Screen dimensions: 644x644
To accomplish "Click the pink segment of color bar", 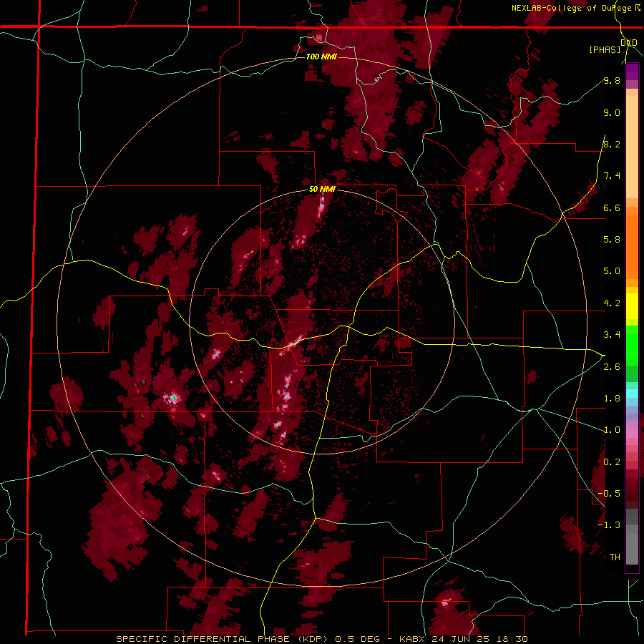I will pos(632,433).
